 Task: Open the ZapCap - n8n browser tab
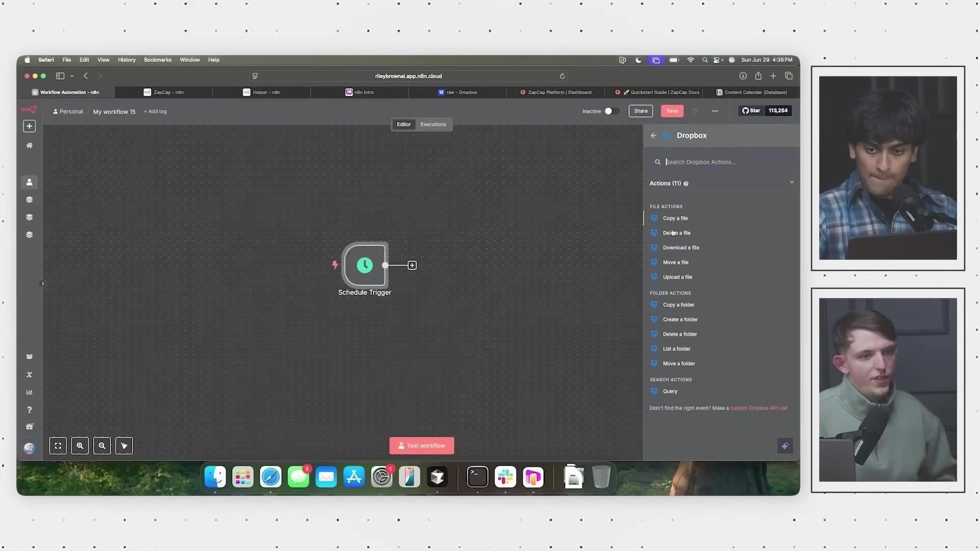(x=164, y=92)
